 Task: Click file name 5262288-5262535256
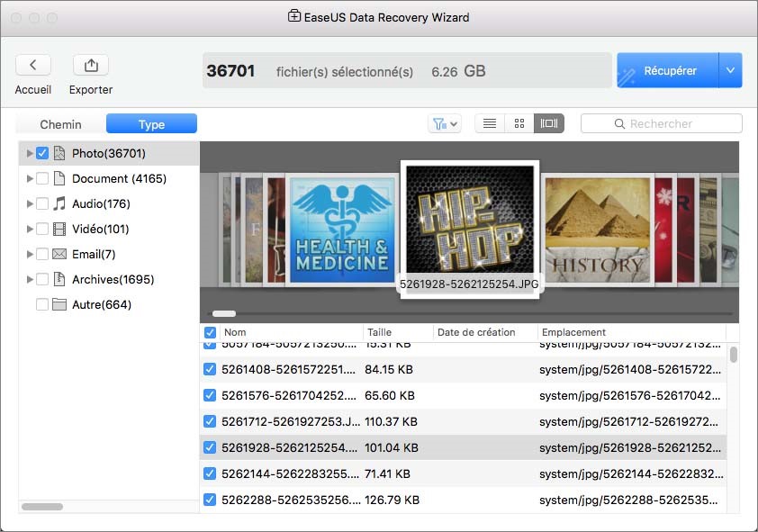pos(291,500)
